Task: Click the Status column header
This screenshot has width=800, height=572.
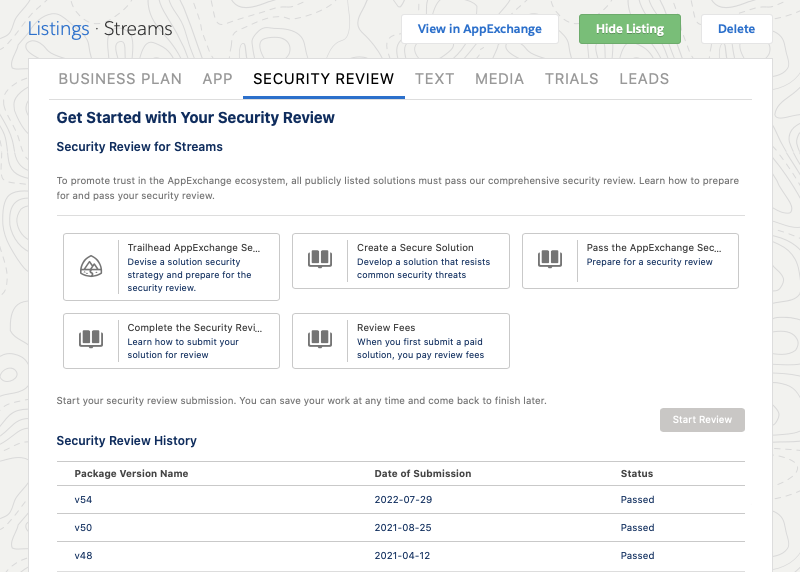Action: 637,474
